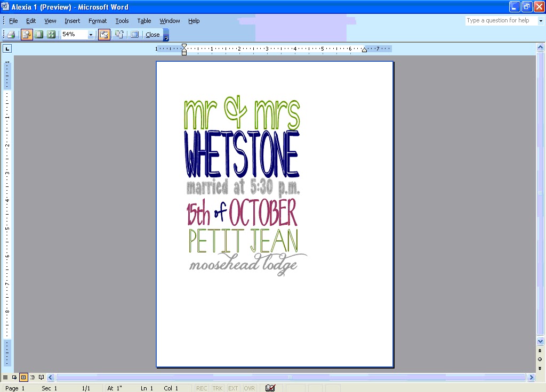Open the zoom percentage dropdown
Viewport: 546px width, 392px height.
[91, 34]
